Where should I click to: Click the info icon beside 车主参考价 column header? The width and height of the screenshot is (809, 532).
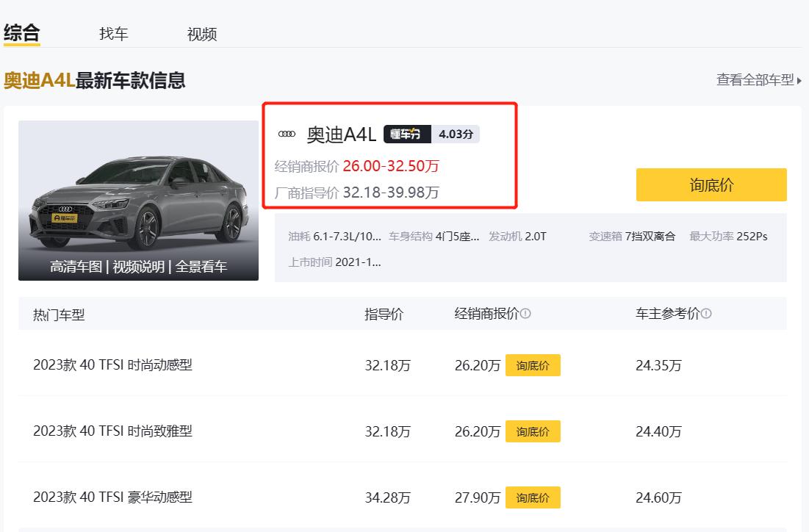pos(706,313)
